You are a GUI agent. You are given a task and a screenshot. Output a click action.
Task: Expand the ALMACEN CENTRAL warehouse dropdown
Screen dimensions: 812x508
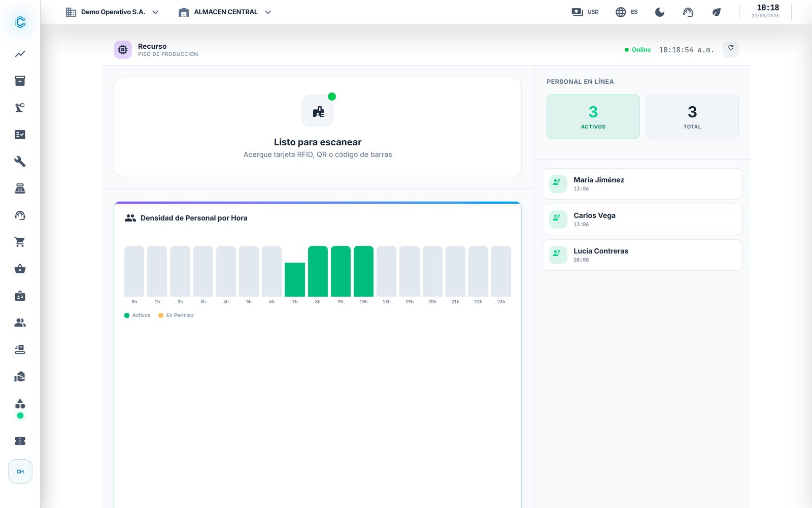pos(225,12)
